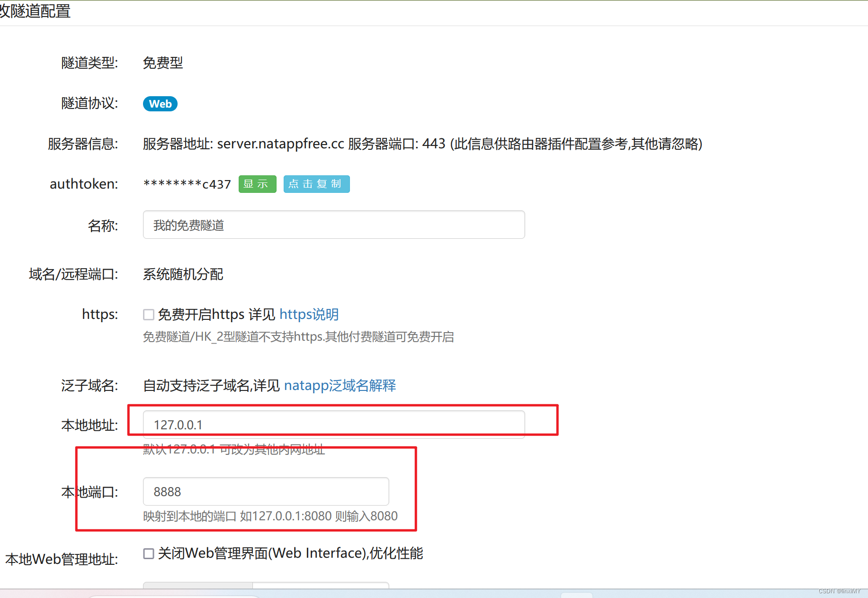
Task: Click the 本地地址 field showing 127.0.0.1
Action: coord(333,425)
